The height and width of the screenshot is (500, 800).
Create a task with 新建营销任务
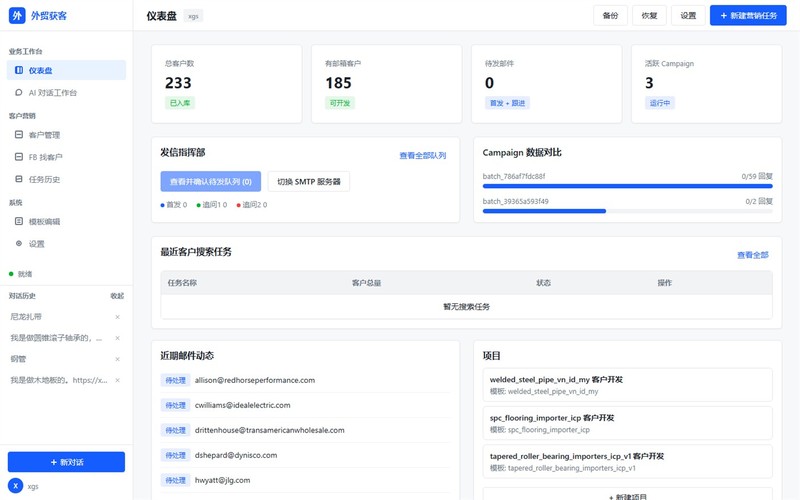tap(748, 15)
